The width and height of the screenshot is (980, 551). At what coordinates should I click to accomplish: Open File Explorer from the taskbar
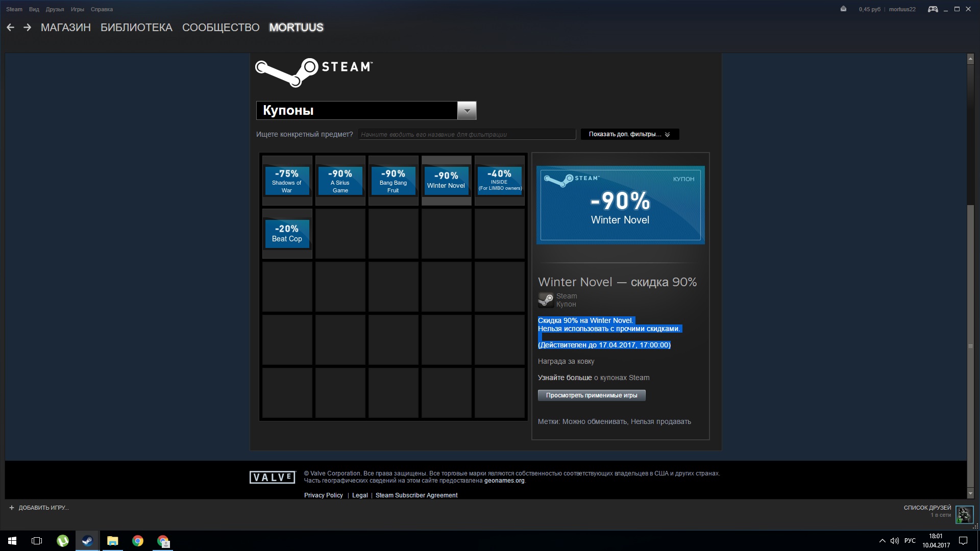[x=112, y=541]
